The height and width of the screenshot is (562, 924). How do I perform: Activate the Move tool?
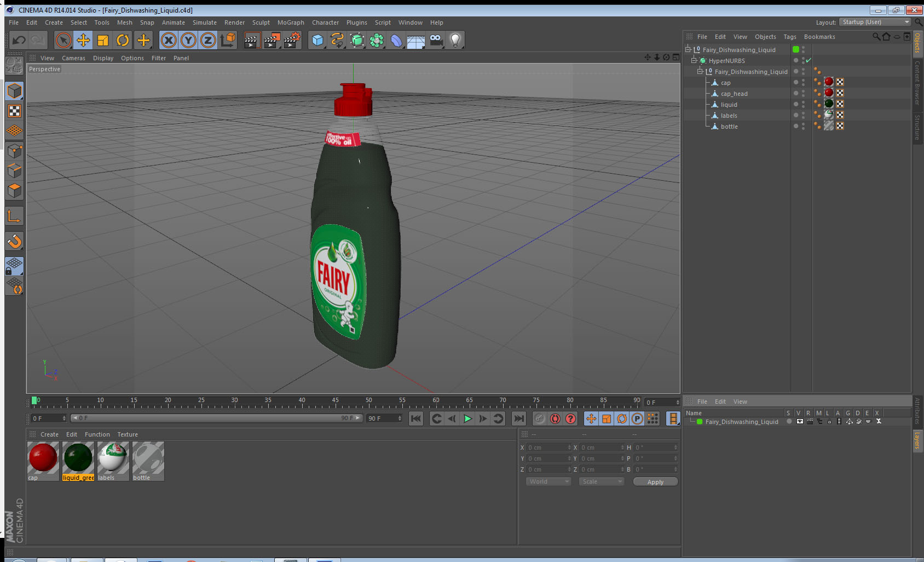tap(83, 40)
